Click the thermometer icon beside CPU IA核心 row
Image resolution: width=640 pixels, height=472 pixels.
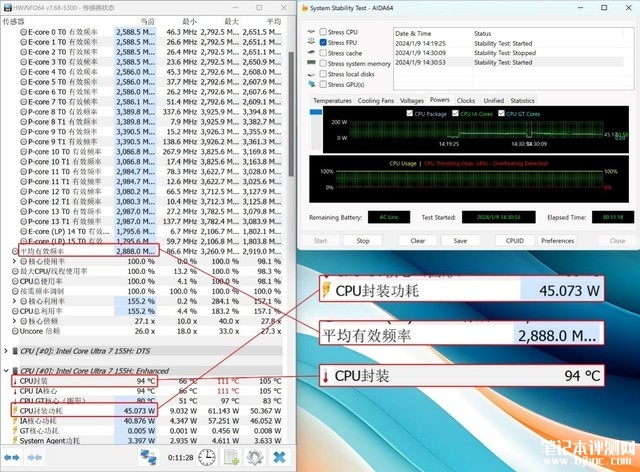[15, 391]
